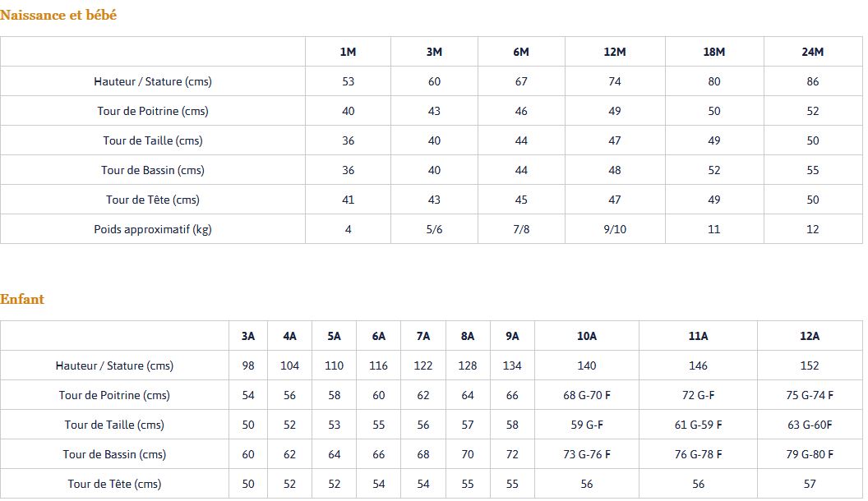This screenshot has height=501, width=868.
Task: Select the "68 G-70 F" cell
Action: coord(587,395)
